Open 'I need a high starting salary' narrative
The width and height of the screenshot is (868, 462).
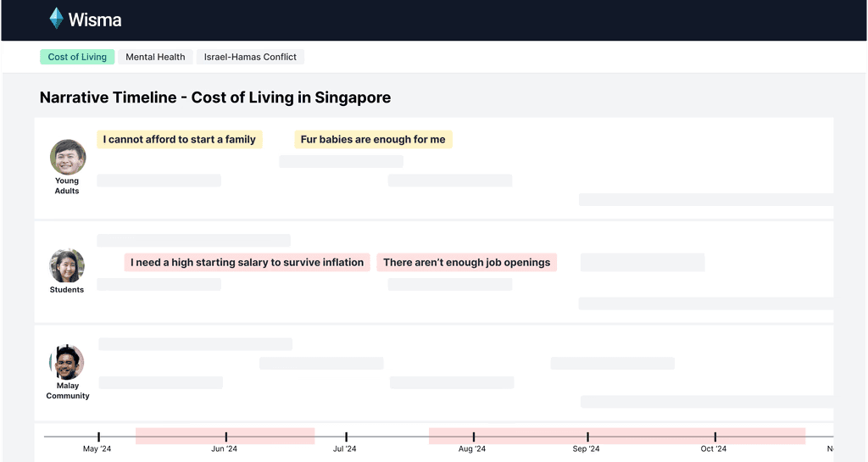tap(247, 262)
